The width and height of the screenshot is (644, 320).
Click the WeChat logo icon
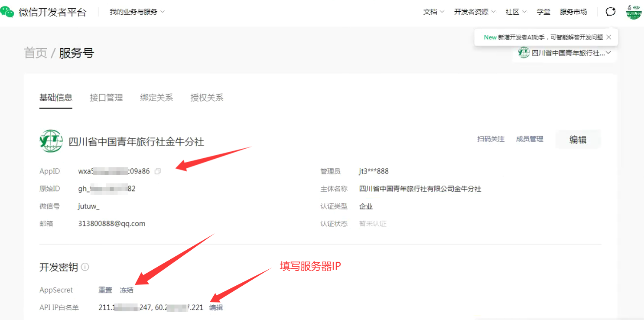pyautogui.click(x=7, y=12)
